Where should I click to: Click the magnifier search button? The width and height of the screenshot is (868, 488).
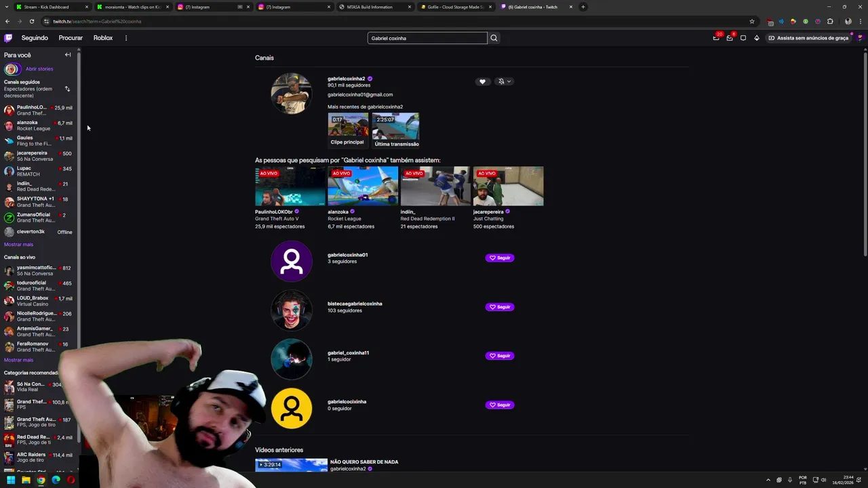click(494, 38)
